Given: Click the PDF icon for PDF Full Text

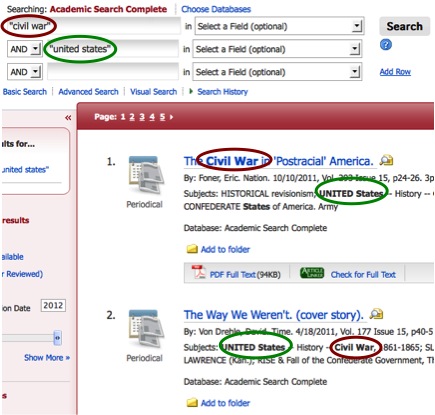Looking at the screenshot, I should pyautogui.click(x=198, y=272).
